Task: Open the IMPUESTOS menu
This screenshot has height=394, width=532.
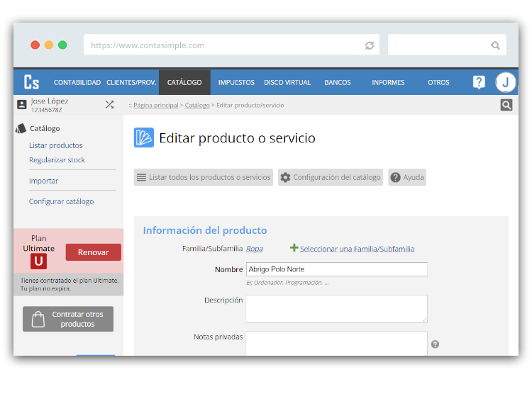Action: click(236, 82)
